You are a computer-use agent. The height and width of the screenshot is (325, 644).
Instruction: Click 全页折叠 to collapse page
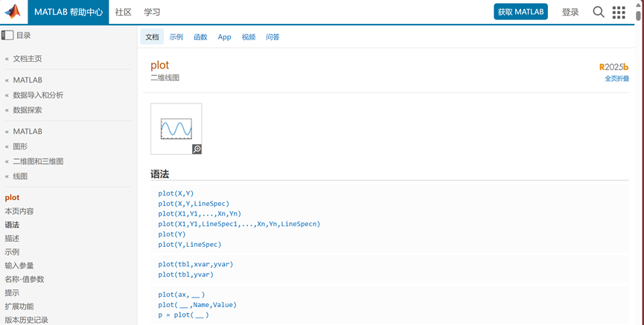(617, 78)
